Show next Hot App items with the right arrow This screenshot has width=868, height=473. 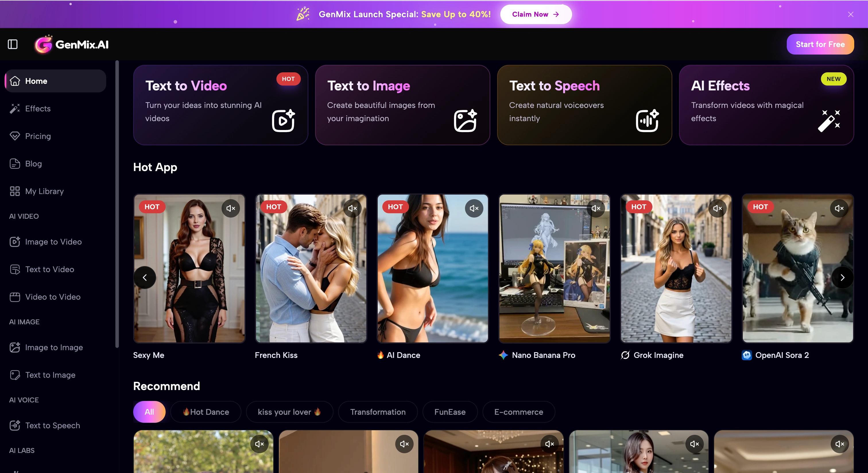tap(842, 278)
